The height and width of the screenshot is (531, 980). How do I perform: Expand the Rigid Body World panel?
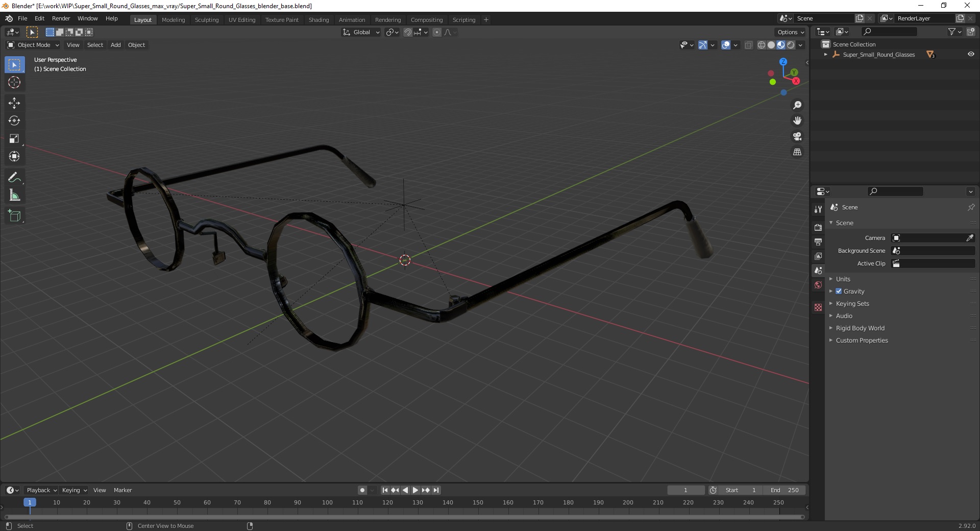pos(860,328)
